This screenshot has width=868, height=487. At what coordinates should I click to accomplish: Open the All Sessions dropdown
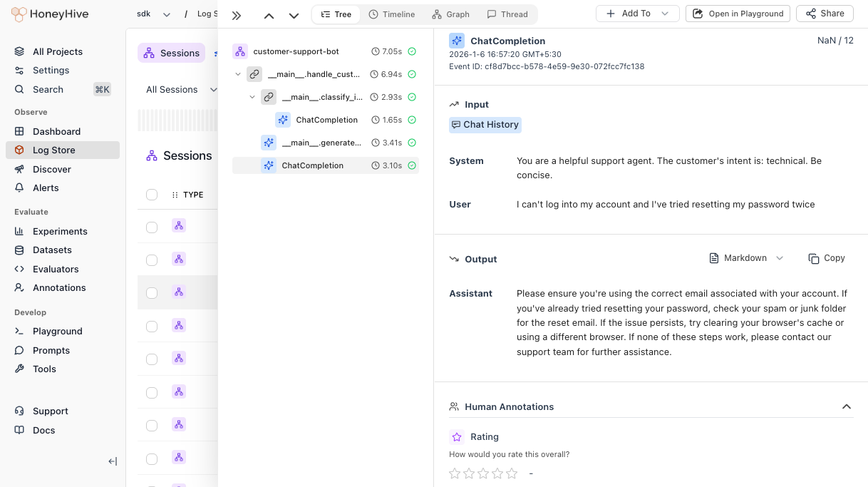click(181, 89)
